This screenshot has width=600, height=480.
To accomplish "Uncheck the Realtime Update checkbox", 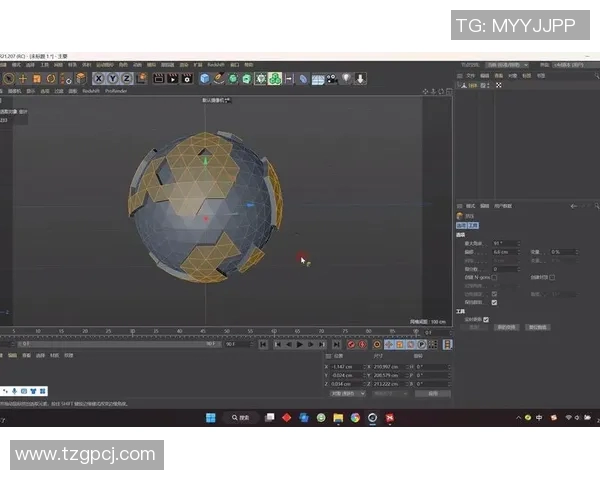I will tap(486, 319).
